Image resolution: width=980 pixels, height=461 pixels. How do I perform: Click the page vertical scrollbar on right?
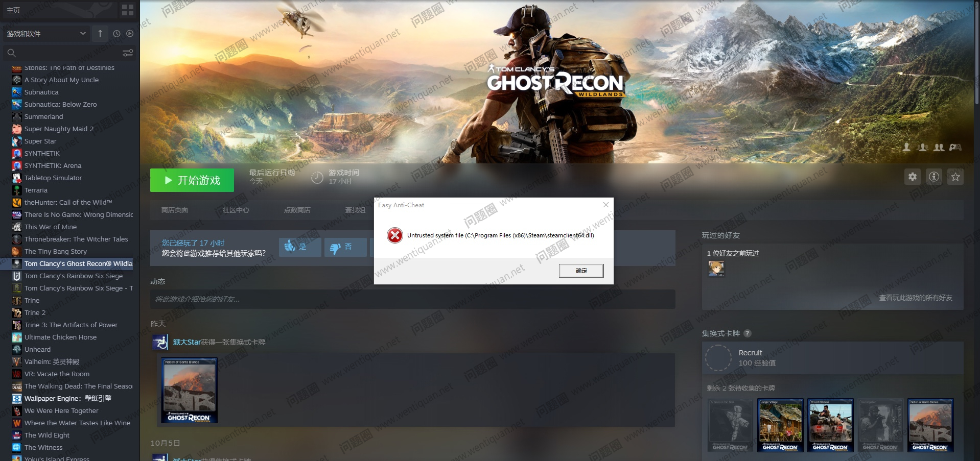[976, 51]
